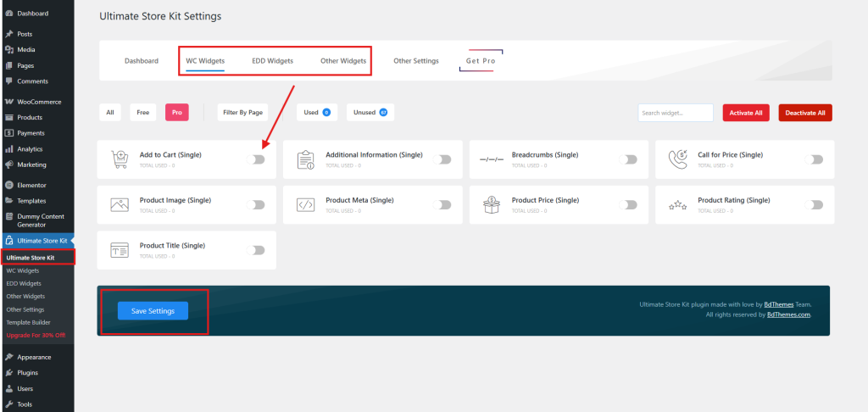Click the Activate All button
Screen dimensions: 868x412
click(x=746, y=113)
